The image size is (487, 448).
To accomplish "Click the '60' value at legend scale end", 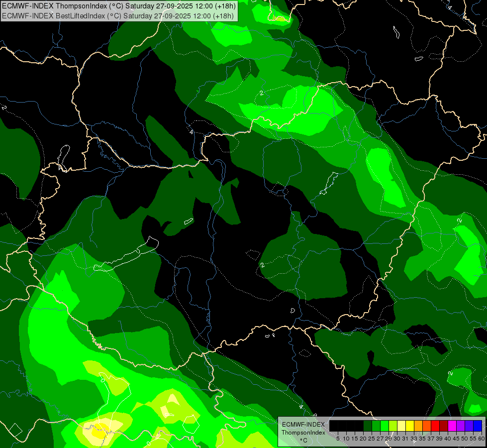I will tap(481, 439).
